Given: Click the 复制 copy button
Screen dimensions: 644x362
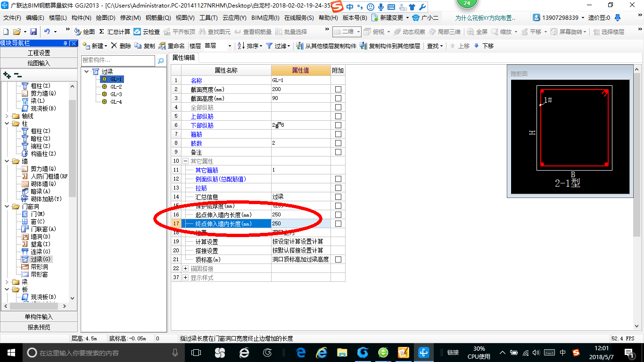Looking at the screenshot, I should [x=145, y=46].
